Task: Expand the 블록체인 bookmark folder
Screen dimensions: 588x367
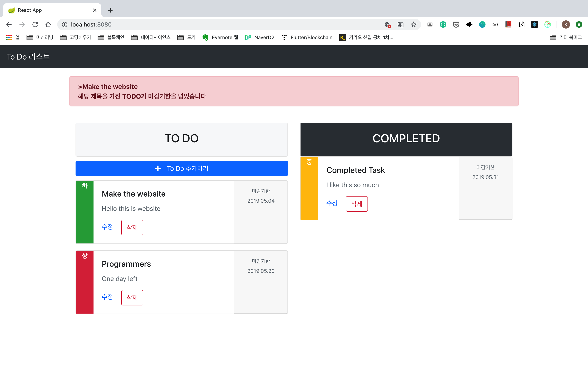Action: (111, 37)
